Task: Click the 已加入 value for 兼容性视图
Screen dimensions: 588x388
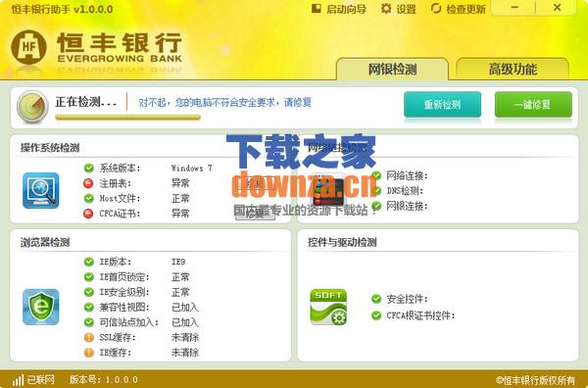Action: 185,307
